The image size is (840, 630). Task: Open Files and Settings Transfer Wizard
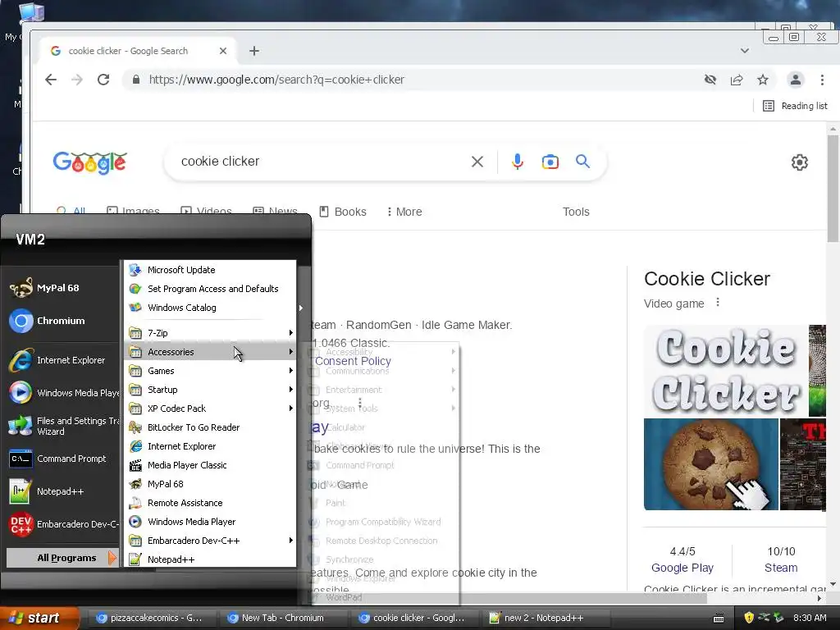pos(63,426)
